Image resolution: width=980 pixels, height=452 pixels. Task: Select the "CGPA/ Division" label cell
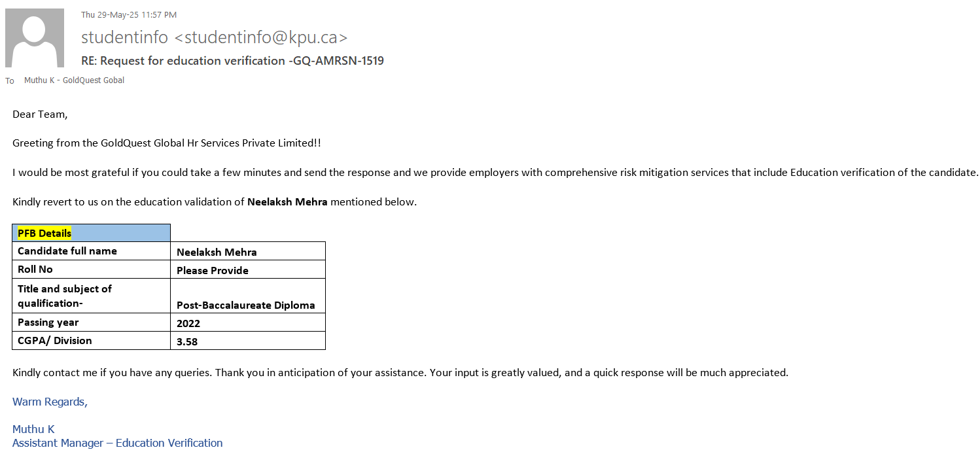point(55,341)
